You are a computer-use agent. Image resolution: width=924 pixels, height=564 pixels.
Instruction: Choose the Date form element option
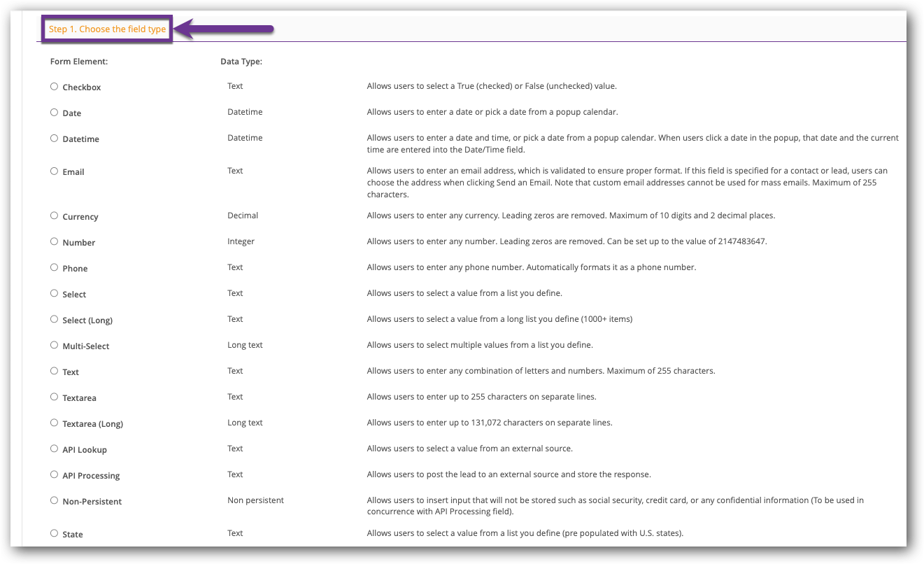55,113
